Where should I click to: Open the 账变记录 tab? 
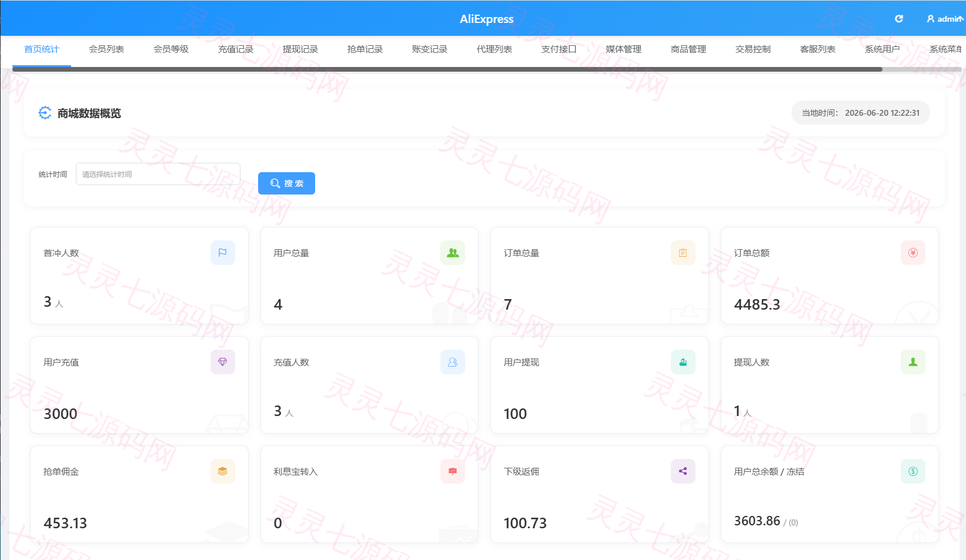tap(430, 49)
